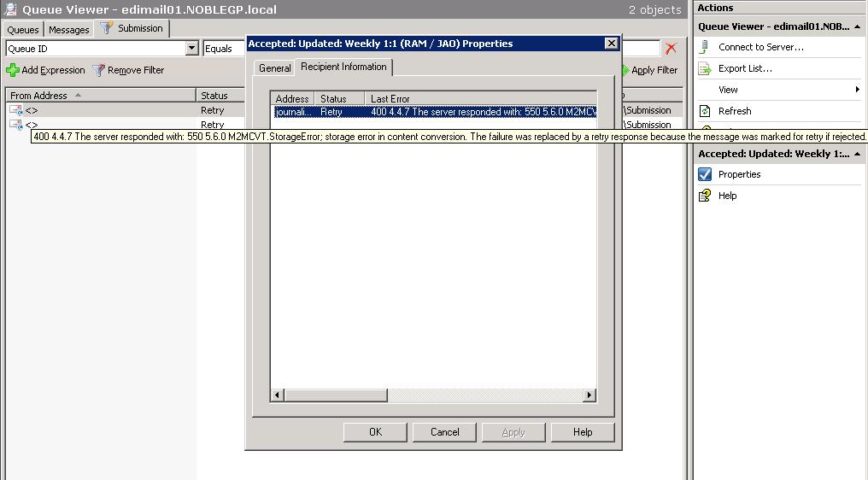Click Remove Filter text button
The image size is (868, 480).
click(x=136, y=70)
